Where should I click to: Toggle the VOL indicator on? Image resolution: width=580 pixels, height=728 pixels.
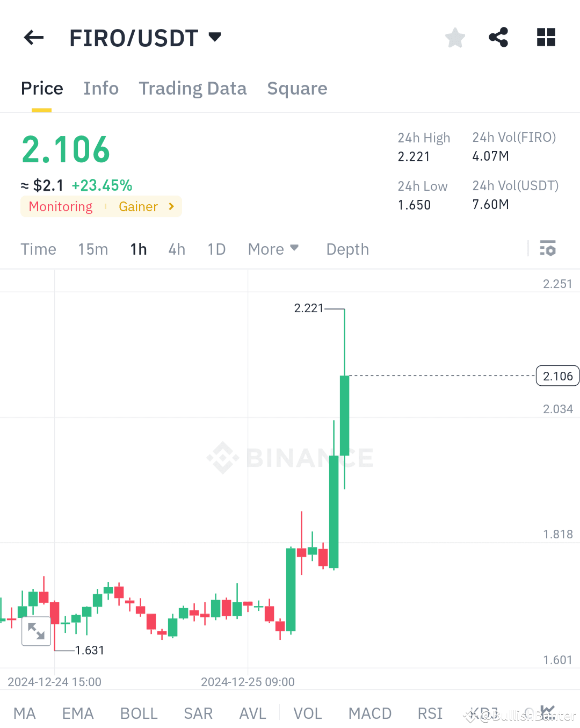308,713
